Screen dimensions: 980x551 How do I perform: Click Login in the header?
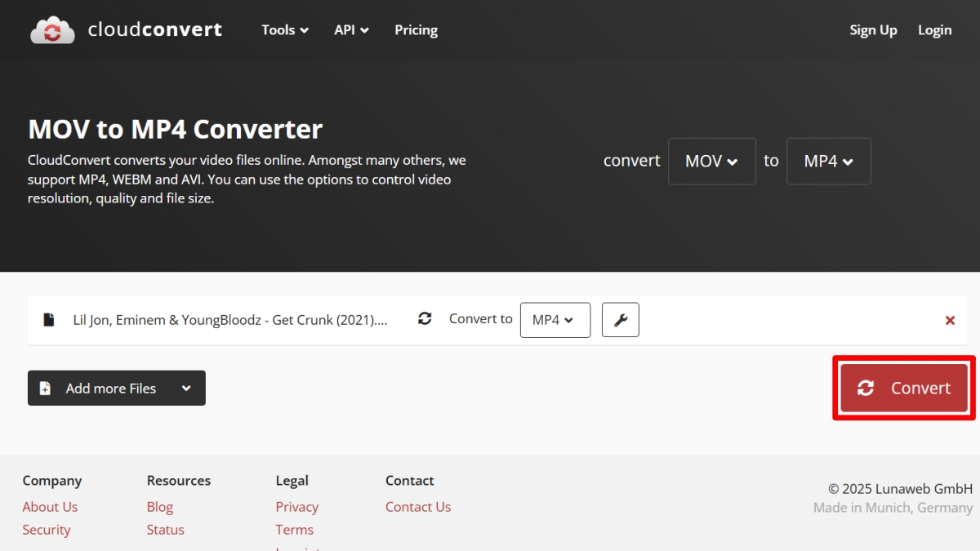[x=935, y=30]
